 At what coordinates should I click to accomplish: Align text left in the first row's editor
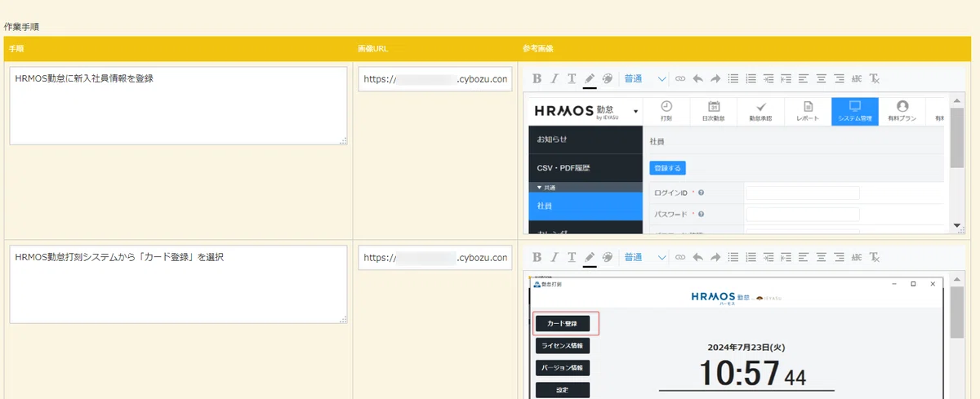point(804,79)
